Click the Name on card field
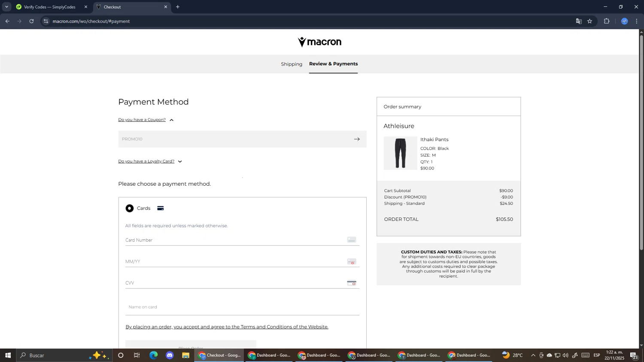 [x=242, y=307]
